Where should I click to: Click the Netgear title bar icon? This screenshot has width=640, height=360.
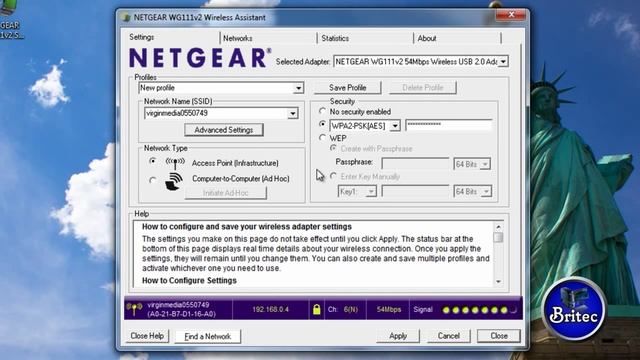(x=126, y=18)
